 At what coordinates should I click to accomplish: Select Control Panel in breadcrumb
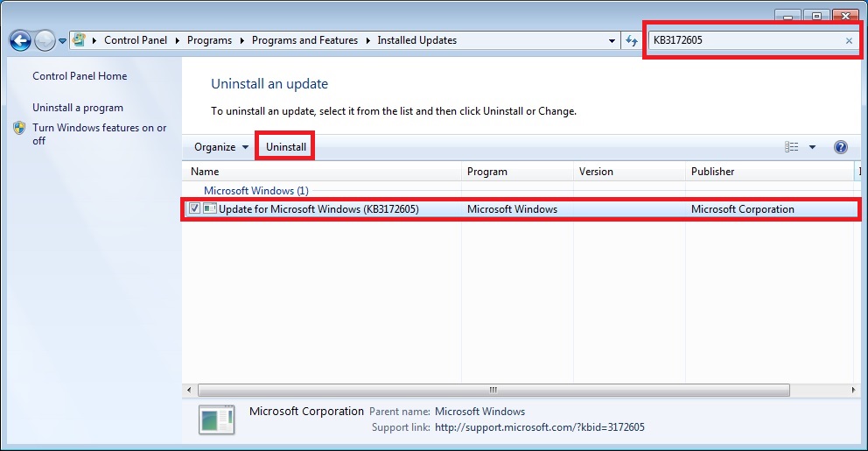coord(136,40)
